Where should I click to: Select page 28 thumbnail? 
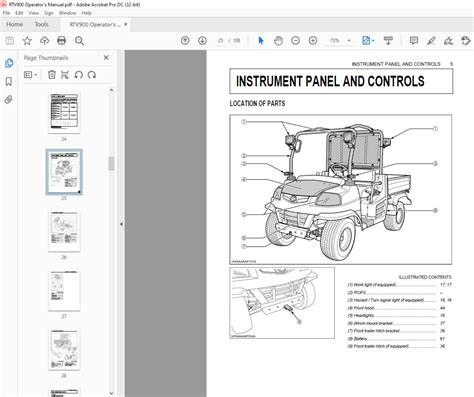tap(64, 349)
